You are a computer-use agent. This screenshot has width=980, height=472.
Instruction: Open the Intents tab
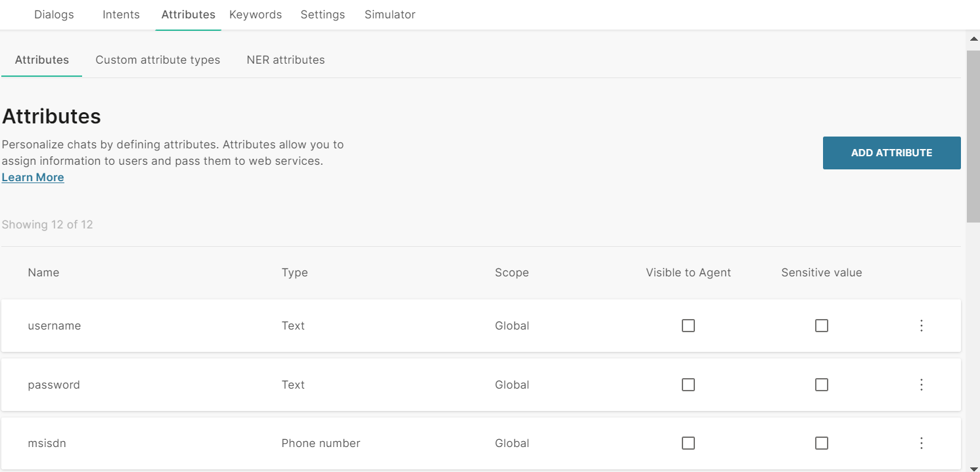pyautogui.click(x=121, y=14)
